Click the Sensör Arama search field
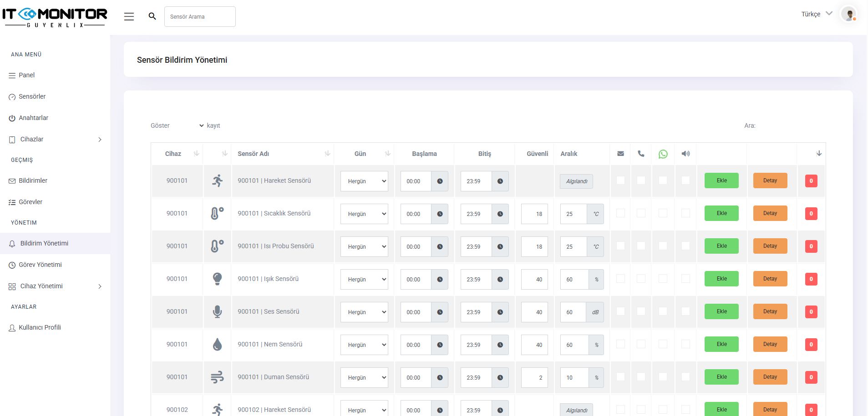The width and height of the screenshot is (868, 416). (x=200, y=17)
